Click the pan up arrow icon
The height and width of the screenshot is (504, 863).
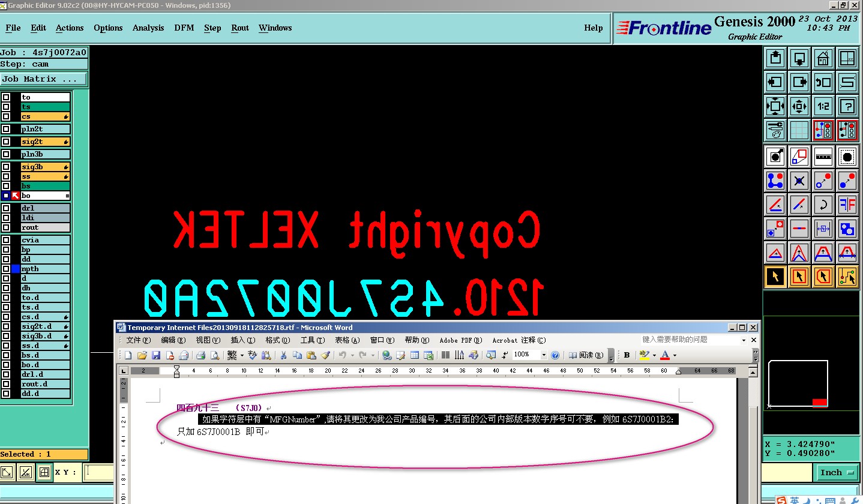pos(775,59)
